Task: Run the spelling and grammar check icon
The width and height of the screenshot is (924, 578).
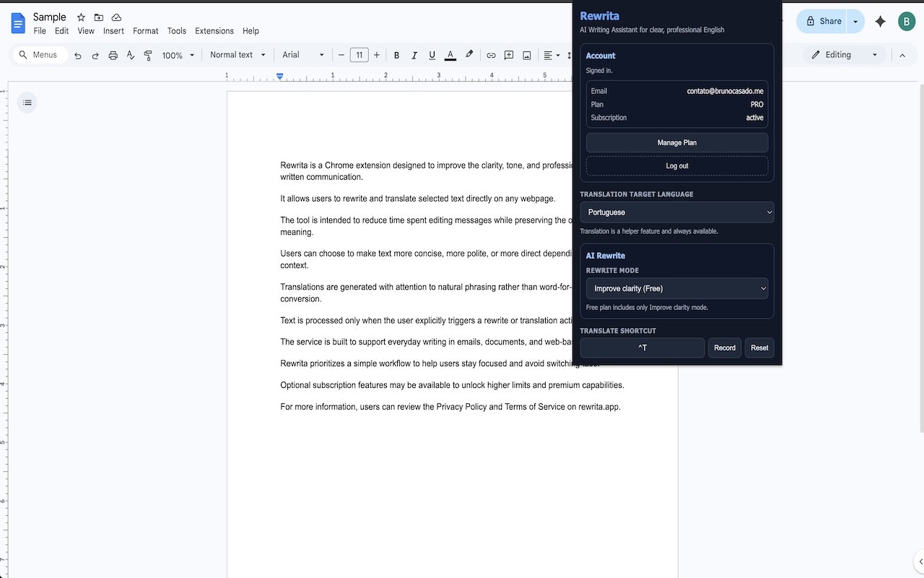Action: click(130, 55)
